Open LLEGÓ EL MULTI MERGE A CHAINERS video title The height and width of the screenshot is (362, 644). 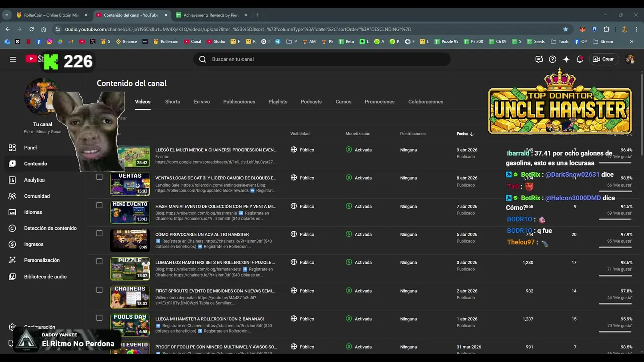pos(216,150)
